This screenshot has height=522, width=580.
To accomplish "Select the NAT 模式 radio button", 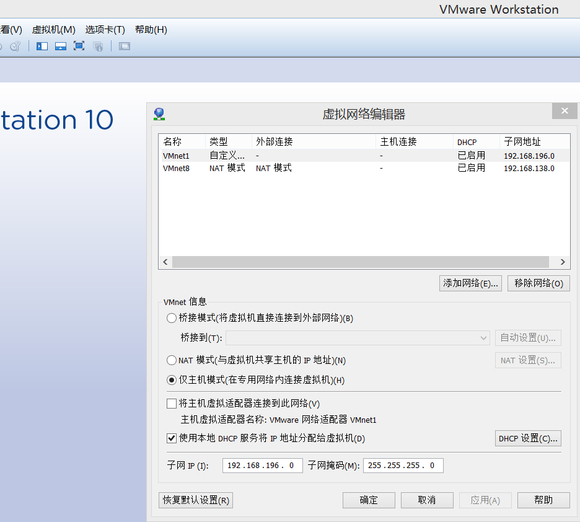I will click(x=171, y=360).
